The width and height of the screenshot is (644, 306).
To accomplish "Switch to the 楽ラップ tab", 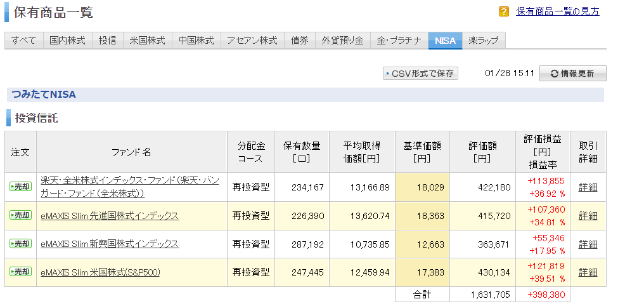I will [484, 40].
